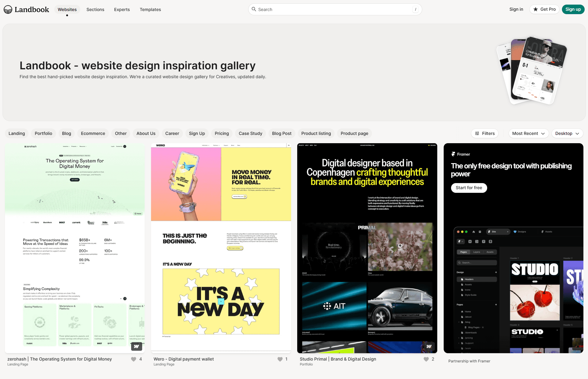Open the Framer advertisement thumbnail
588x379 pixels.
click(x=514, y=248)
